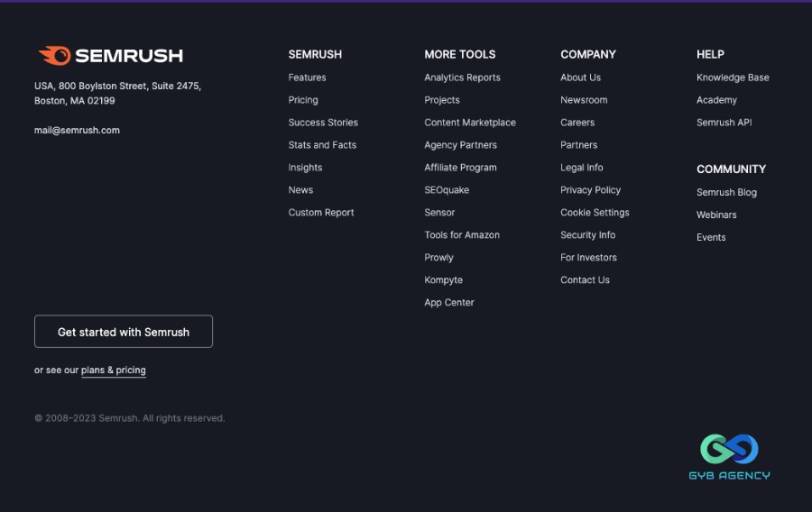Viewport: 812px width, 512px height.
Task: Open the Contact Us link
Action: pyautogui.click(x=585, y=279)
